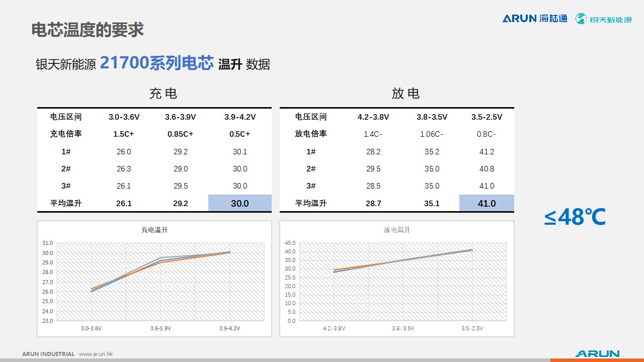This screenshot has height=362, width=644.
Task: Select the 28.7 average discharge cell
Action: pos(373,203)
